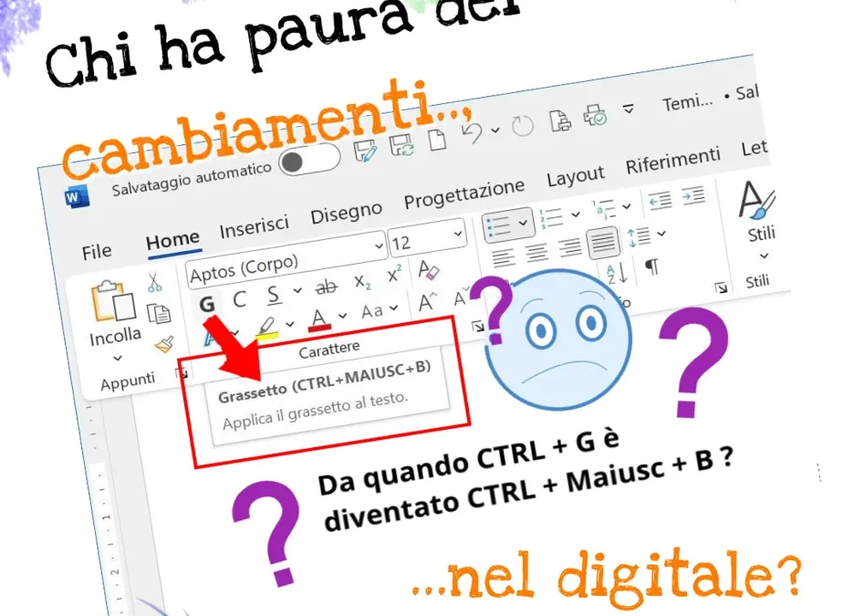Open the print preview page icon
854x616 pixels.
(560, 120)
